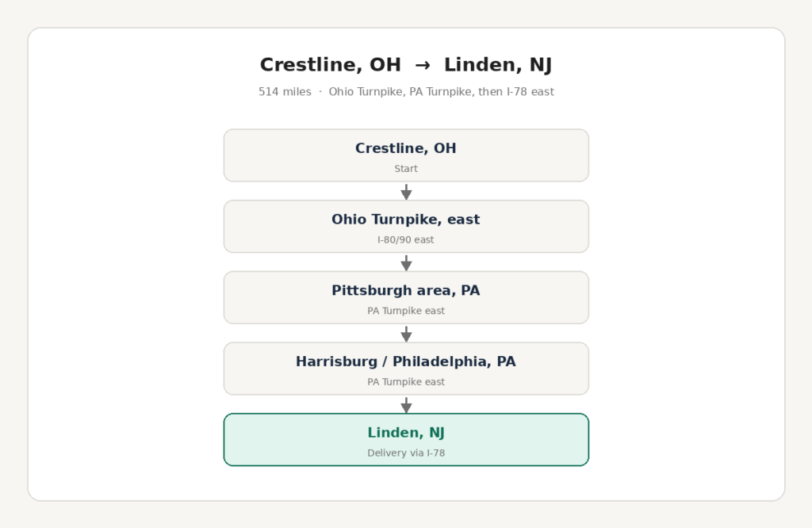The height and width of the screenshot is (528, 812).
Task: Click the 'Linden, NJ' heading in the title
Action: pos(498,65)
